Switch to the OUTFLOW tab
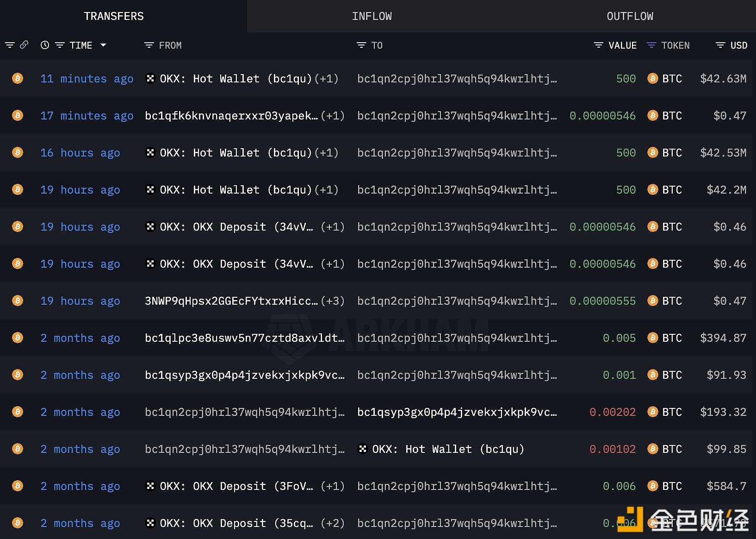This screenshot has width=756, height=539. pyautogui.click(x=630, y=16)
